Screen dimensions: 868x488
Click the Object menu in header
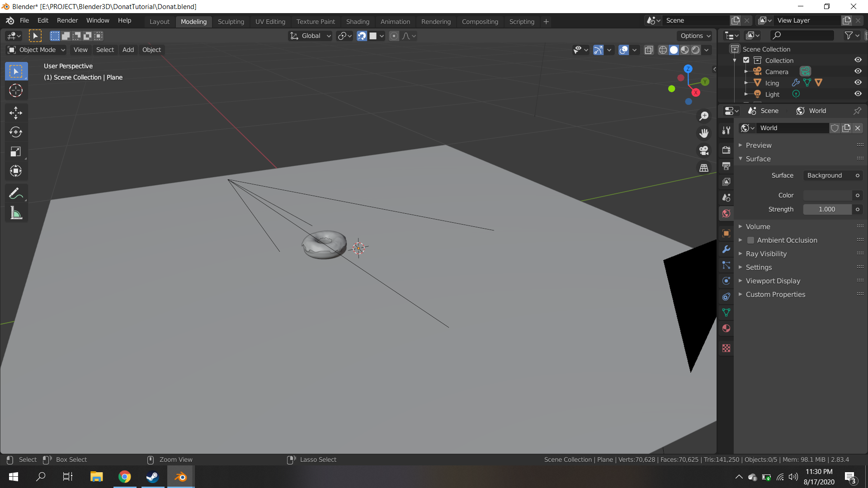point(151,49)
